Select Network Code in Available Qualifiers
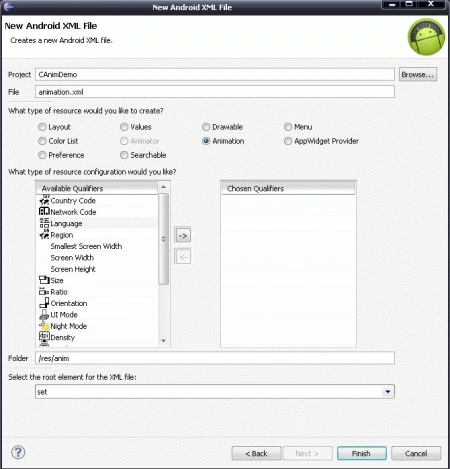Screen dimensions: 450x469 point(97,212)
